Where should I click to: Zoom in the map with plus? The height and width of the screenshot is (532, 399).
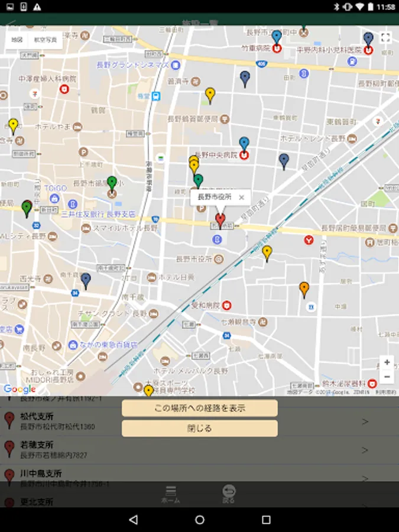(x=387, y=362)
